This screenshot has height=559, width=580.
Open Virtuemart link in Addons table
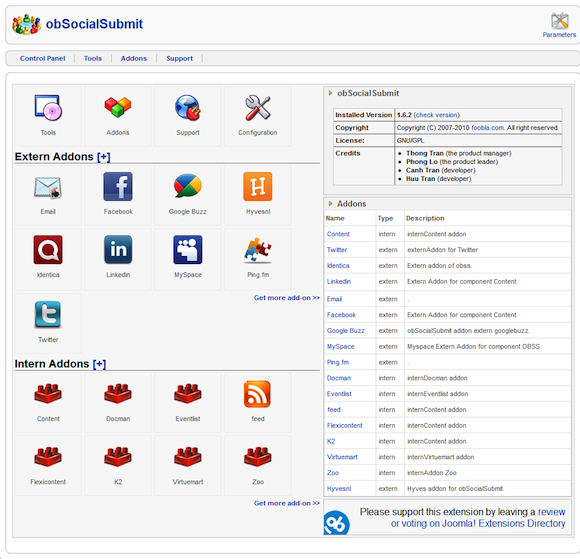(x=342, y=457)
